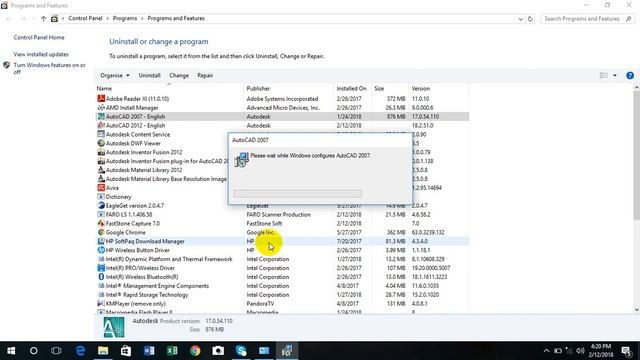
Task: Click the Adobe Reader XI program icon
Action: 101,99
